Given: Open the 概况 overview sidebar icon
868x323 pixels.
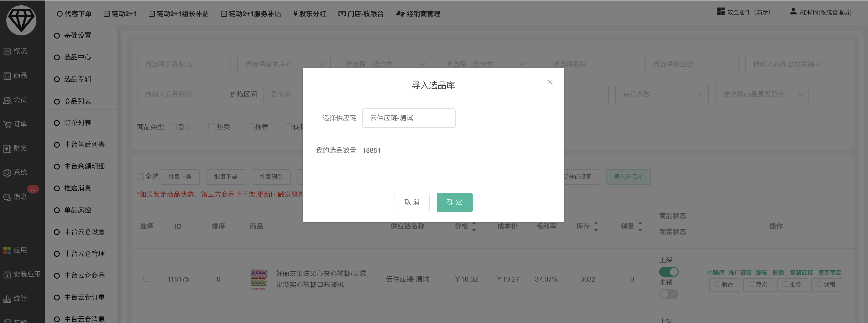Looking at the screenshot, I should 8,51.
